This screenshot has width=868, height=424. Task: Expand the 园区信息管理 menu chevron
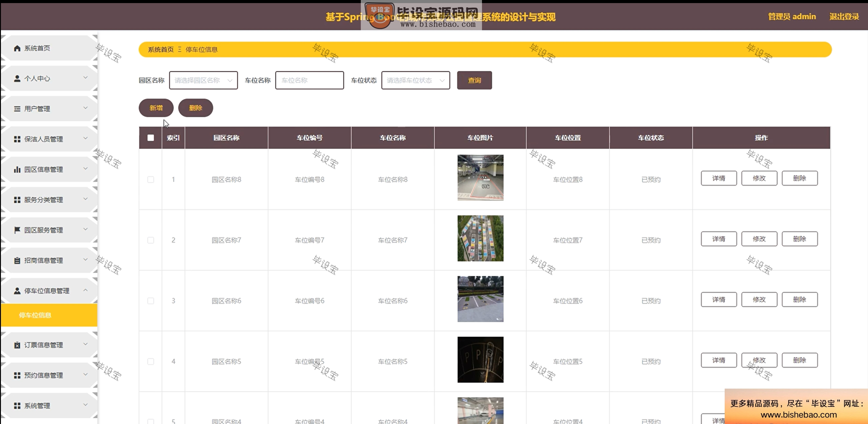[86, 169]
